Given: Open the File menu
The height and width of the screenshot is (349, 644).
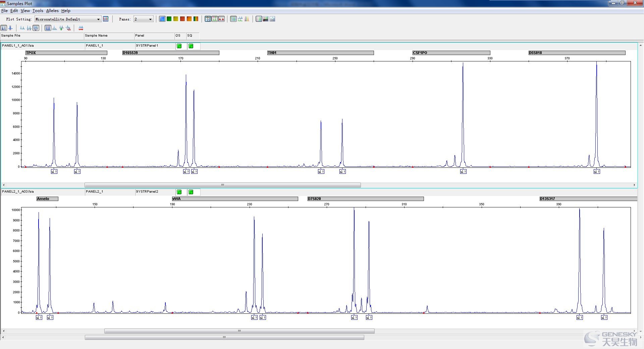Looking at the screenshot, I should [x=4, y=11].
